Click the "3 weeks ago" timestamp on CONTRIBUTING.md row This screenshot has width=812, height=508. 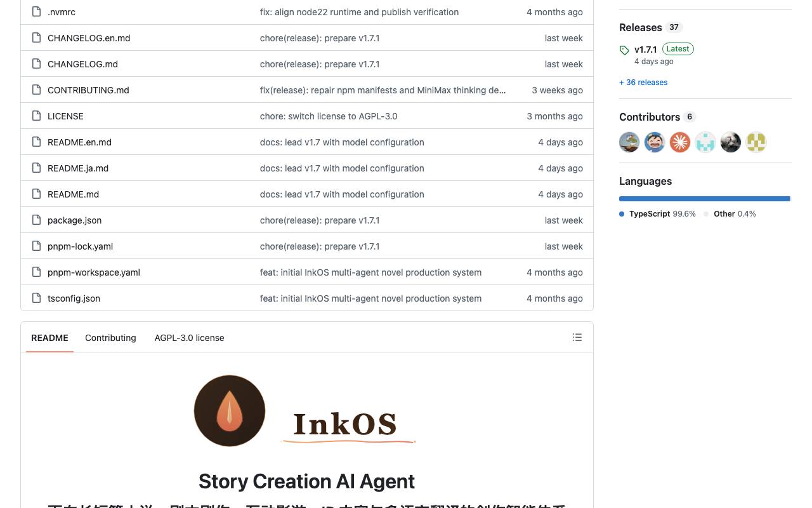pyautogui.click(x=557, y=90)
